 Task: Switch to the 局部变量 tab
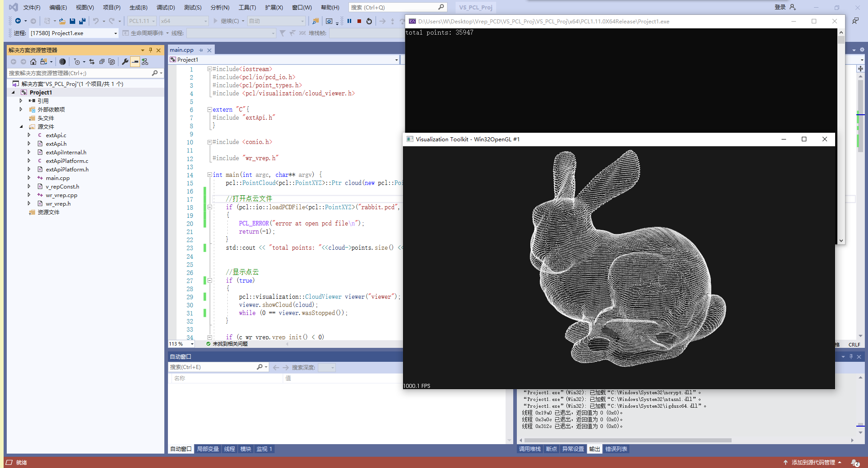coord(208,449)
